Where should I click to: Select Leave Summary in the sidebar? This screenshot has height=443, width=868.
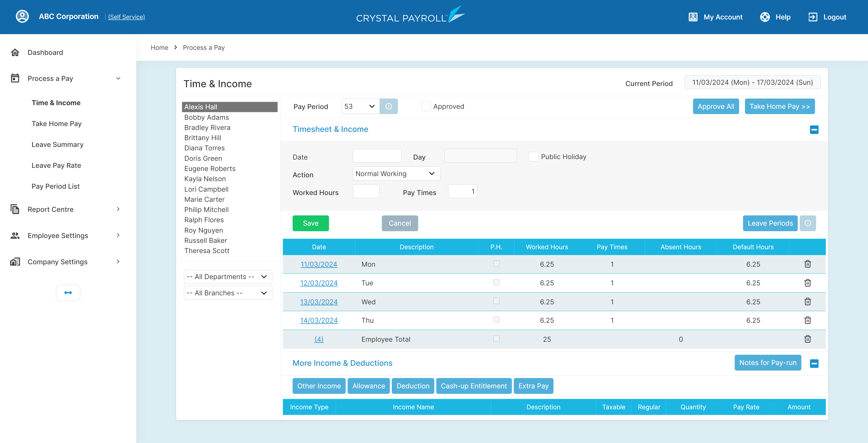click(x=57, y=145)
